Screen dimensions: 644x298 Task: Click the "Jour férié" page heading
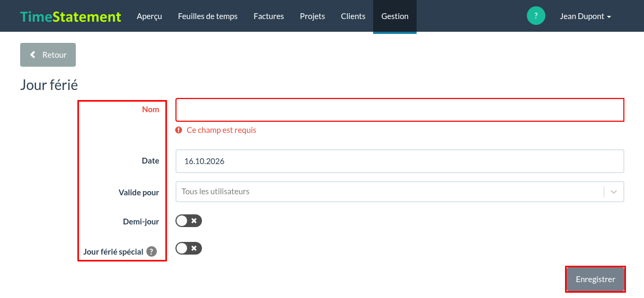point(49,85)
